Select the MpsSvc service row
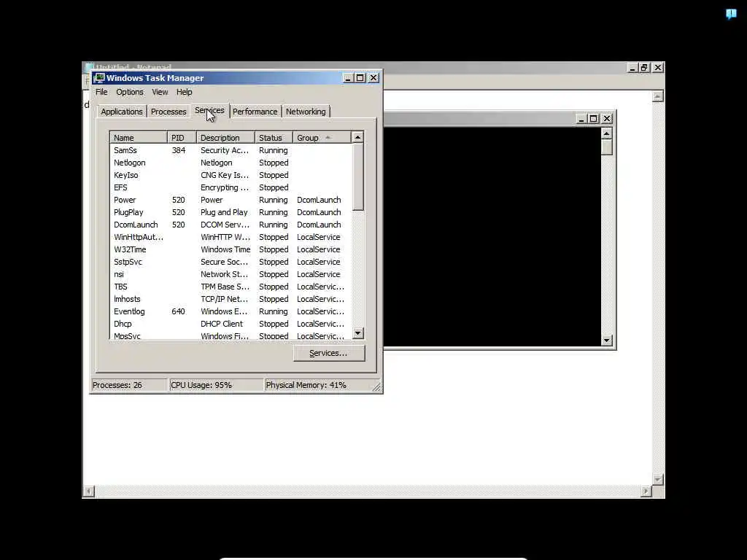Image resolution: width=747 pixels, height=560 pixels. [x=231, y=335]
